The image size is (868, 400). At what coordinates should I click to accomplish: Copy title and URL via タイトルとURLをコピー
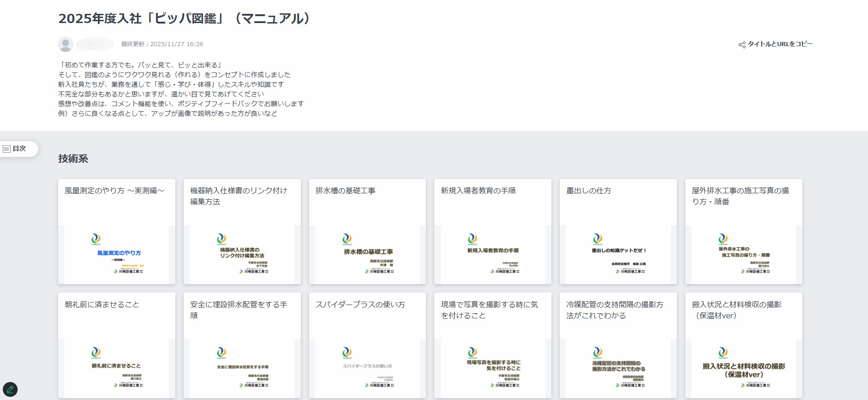point(779,44)
